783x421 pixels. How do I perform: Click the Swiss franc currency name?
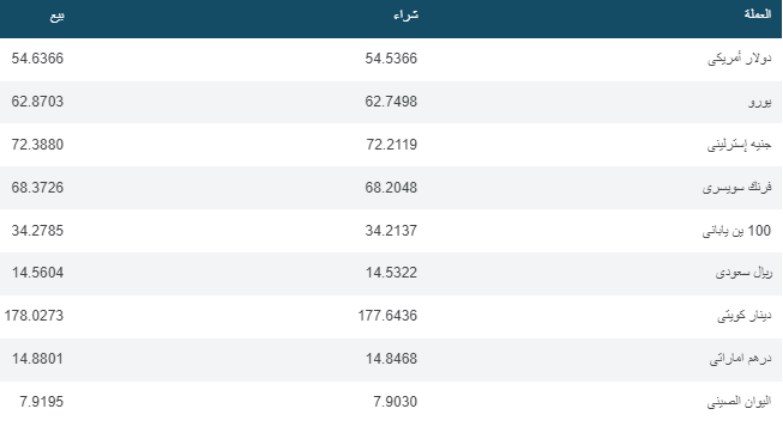[x=738, y=188]
